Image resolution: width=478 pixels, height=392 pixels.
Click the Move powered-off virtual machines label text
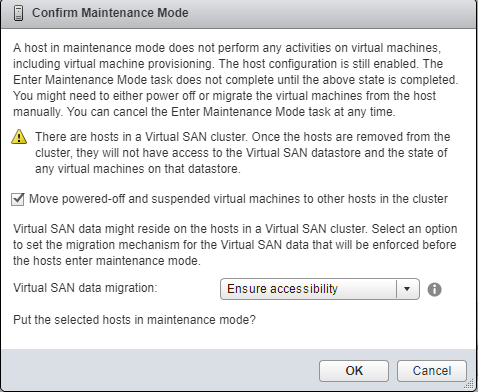(x=238, y=199)
